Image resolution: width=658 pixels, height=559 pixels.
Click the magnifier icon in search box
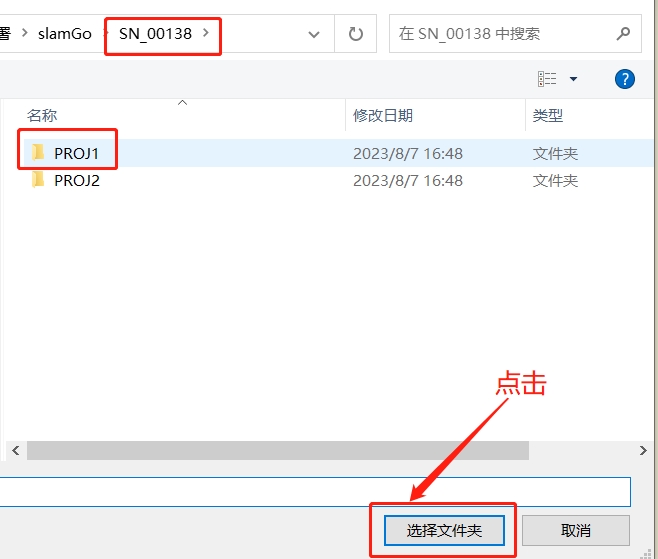pyautogui.click(x=623, y=34)
